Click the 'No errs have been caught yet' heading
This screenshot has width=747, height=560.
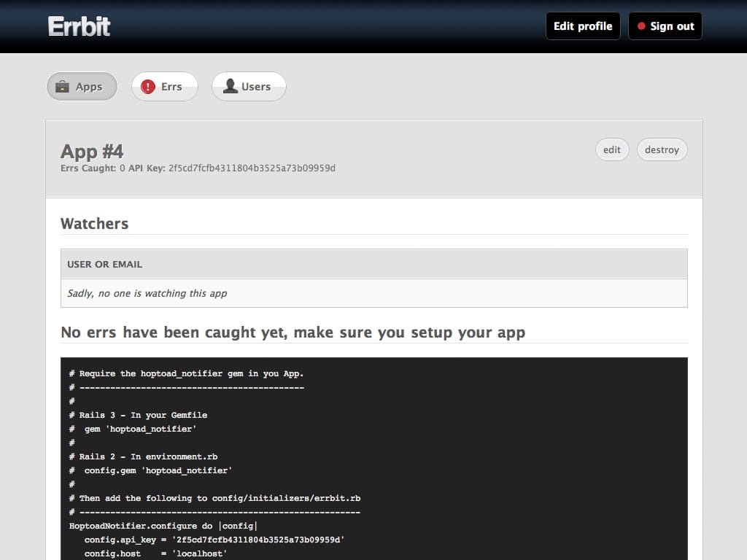pyautogui.click(x=293, y=332)
